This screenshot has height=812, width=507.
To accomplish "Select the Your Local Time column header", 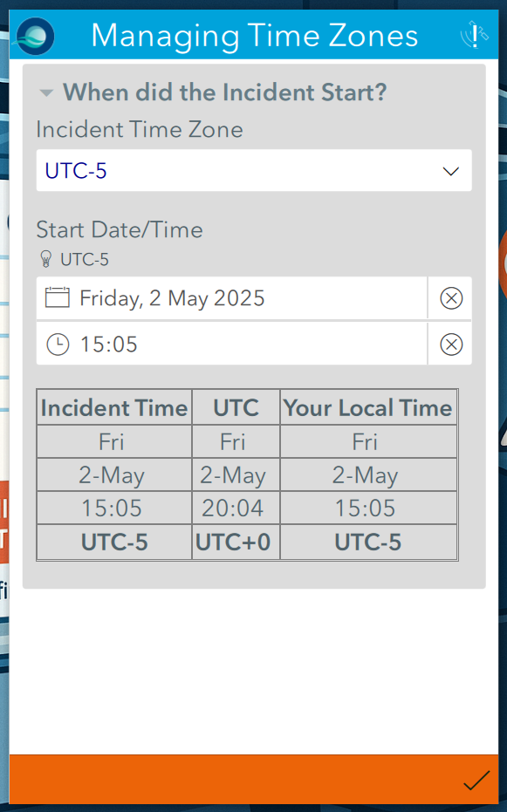I will point(368,407).
